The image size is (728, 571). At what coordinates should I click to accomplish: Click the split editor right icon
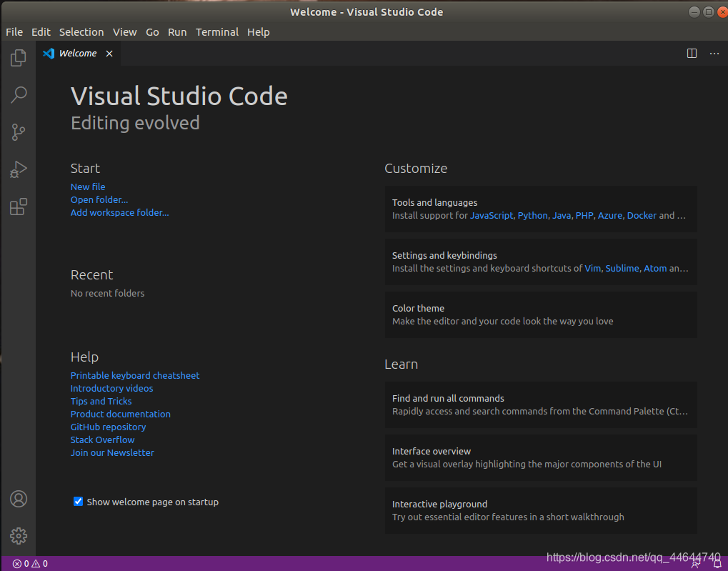[692, 54]
